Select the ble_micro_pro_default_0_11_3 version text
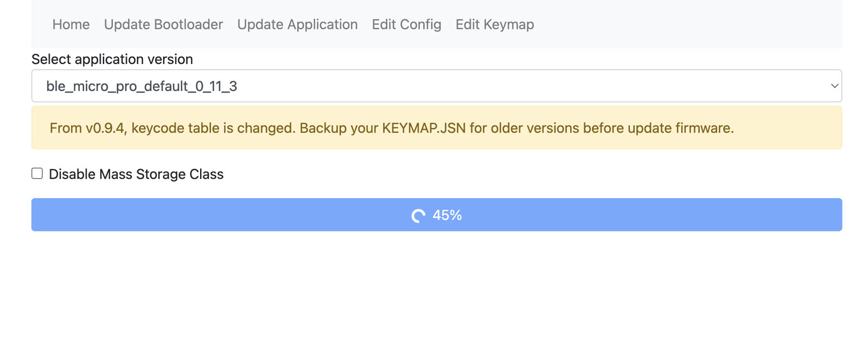The height and width of the screenshot is (344, 868). click(x=142, y=87)
